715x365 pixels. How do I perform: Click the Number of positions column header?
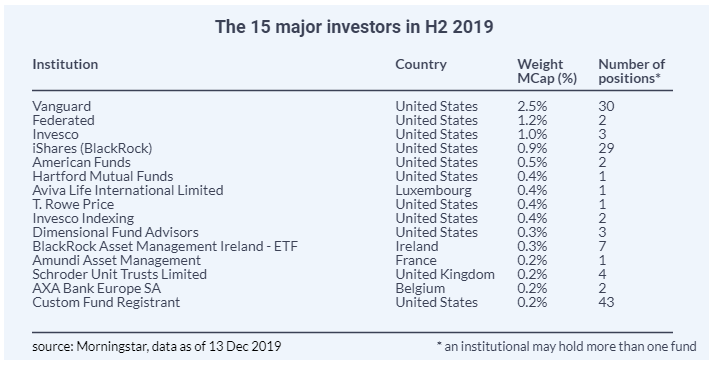coord(632,71)
